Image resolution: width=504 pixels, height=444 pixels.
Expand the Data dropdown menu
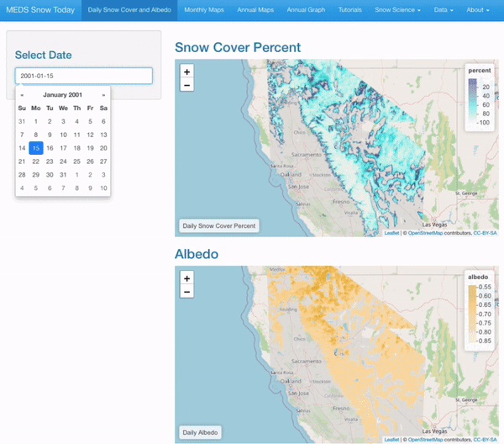[443, 10]
